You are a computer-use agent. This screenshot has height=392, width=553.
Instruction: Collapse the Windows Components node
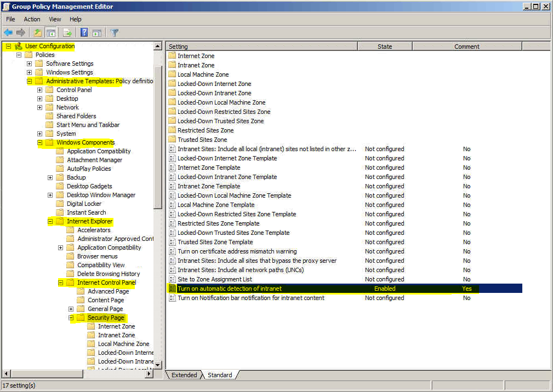tap(40, 143)
